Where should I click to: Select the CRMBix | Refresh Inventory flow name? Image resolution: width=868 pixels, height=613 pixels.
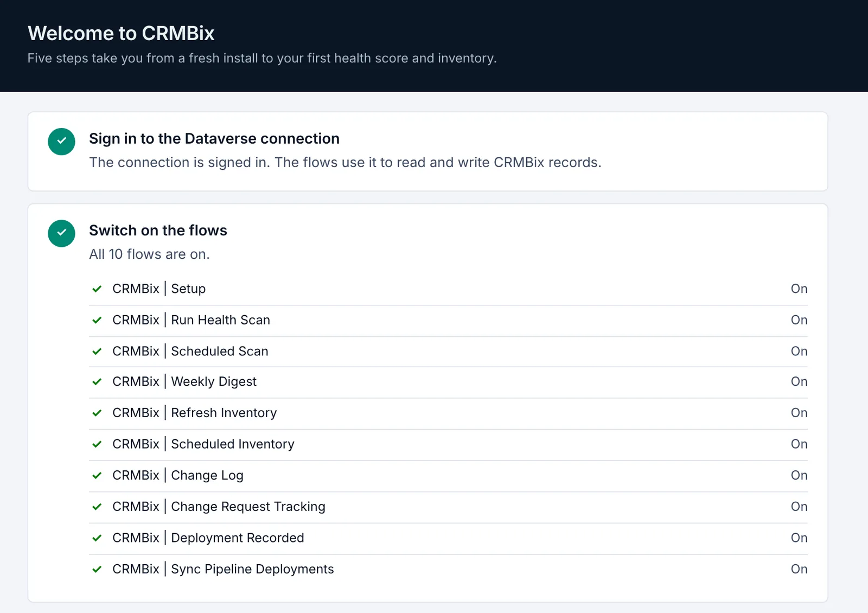point(195,413)
